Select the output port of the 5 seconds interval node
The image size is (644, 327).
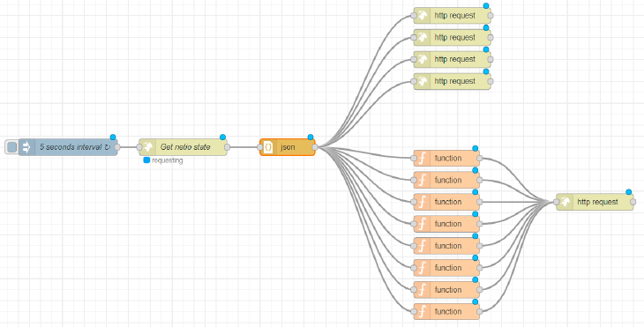tap(117, 147)
